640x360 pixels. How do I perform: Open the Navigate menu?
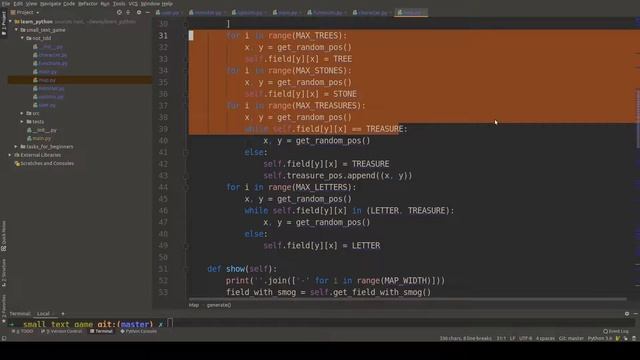[x=50, y=4]
